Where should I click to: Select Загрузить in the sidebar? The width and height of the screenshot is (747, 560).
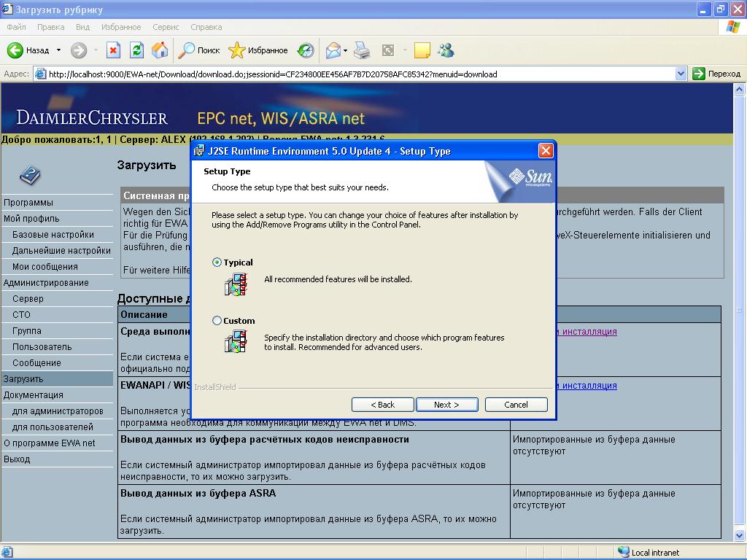[57, 379]
